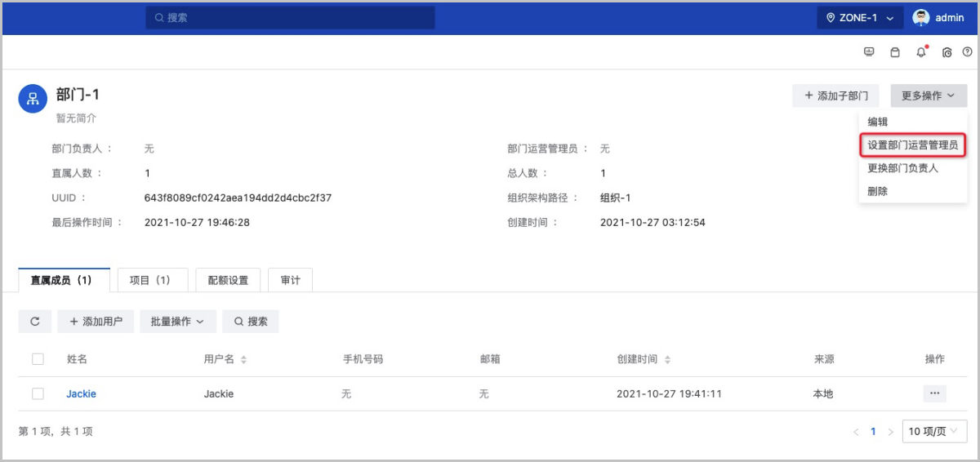Open the monitoring dashboard screen icon
The image size is (980, 462).
click(869, 52)
